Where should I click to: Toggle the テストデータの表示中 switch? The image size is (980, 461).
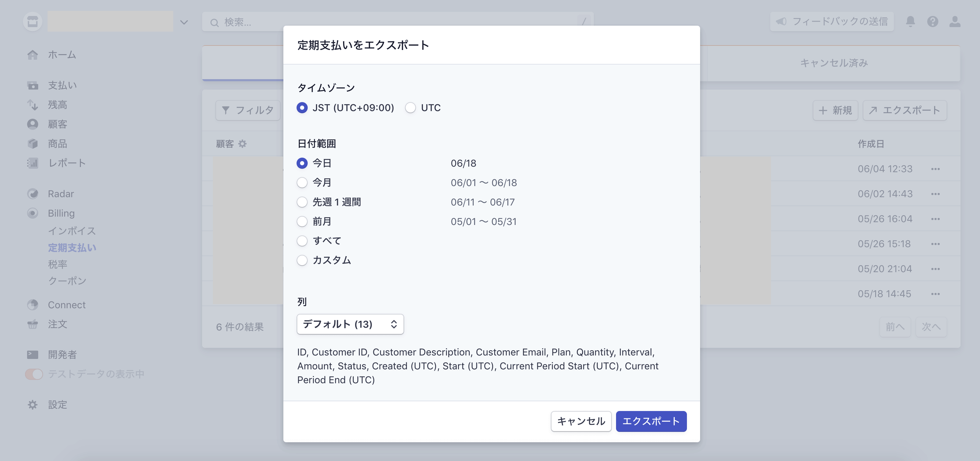coord(34,374)
